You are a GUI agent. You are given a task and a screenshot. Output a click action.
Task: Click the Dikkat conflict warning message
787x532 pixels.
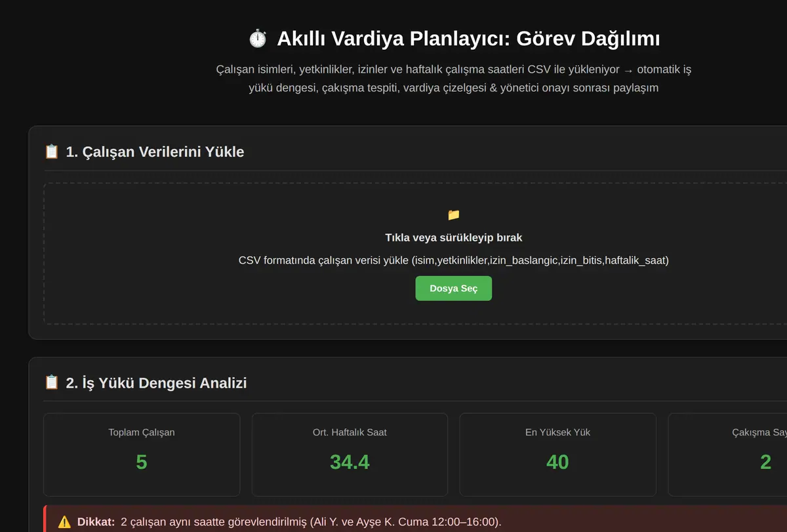coord(289,522)
